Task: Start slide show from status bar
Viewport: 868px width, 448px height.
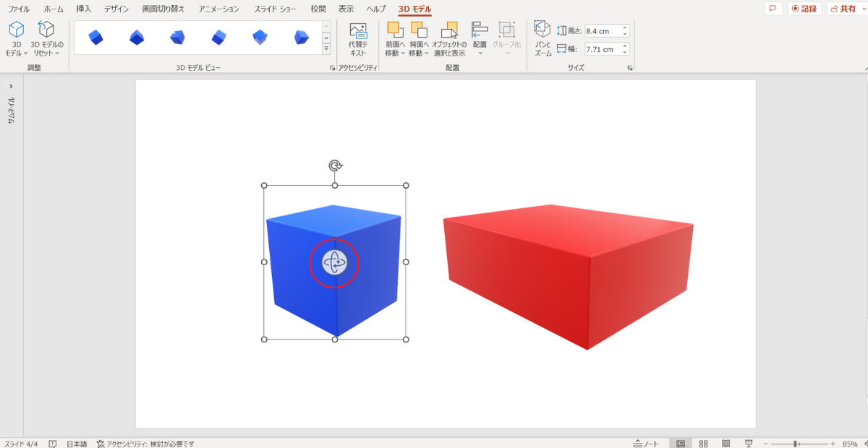Action: coord(749,443)
